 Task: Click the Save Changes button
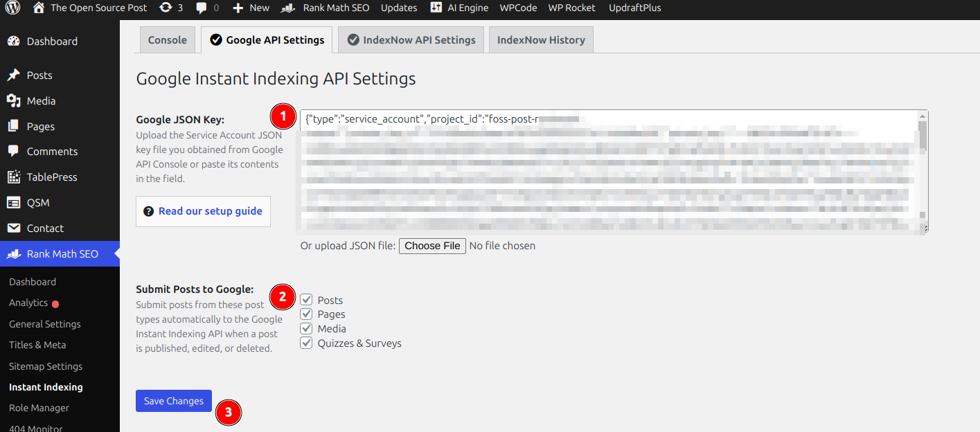point(173,401)
